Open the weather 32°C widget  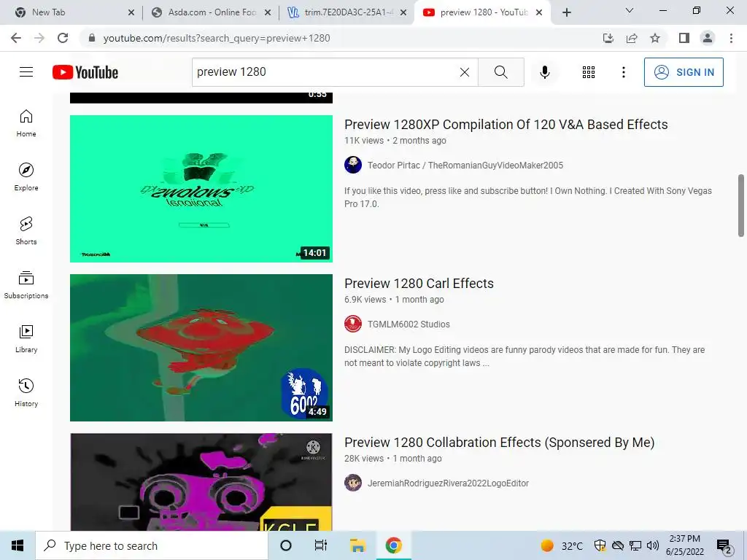562,545
